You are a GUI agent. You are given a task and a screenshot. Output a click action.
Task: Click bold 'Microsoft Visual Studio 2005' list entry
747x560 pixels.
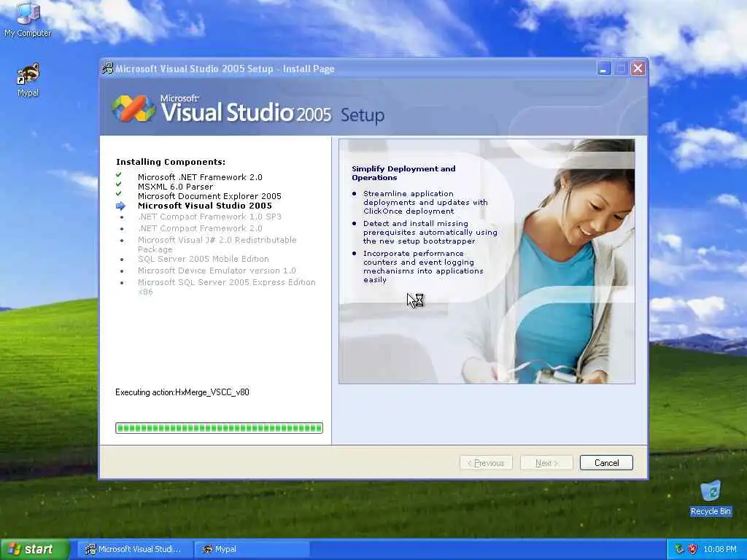205,206
